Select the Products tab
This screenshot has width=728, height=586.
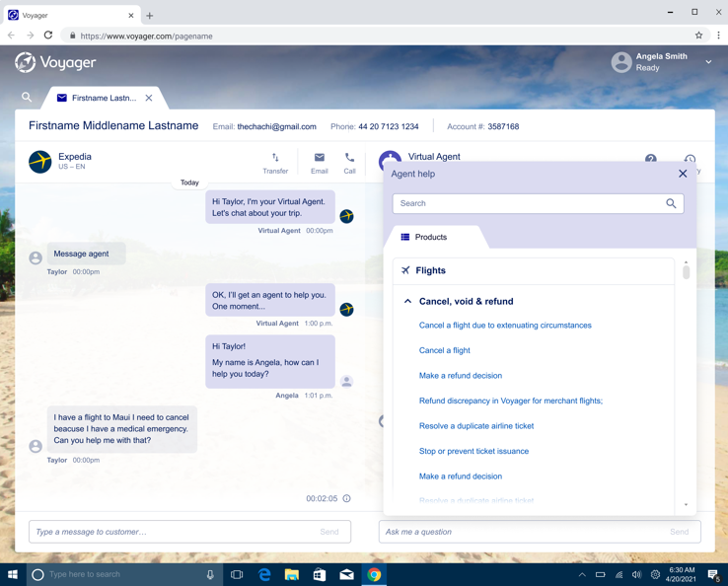pyautogui.click(x=430, y=238)
